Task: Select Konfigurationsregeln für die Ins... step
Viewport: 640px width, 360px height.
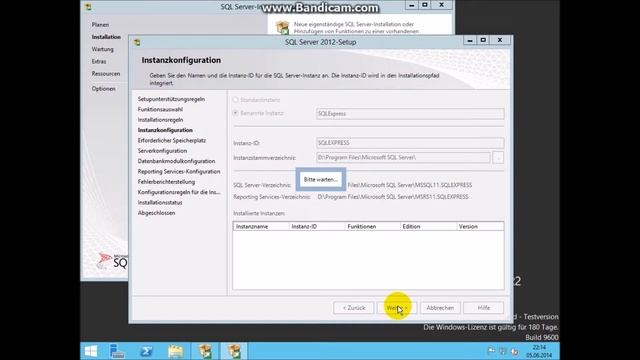Action: [x=179, y=192]
